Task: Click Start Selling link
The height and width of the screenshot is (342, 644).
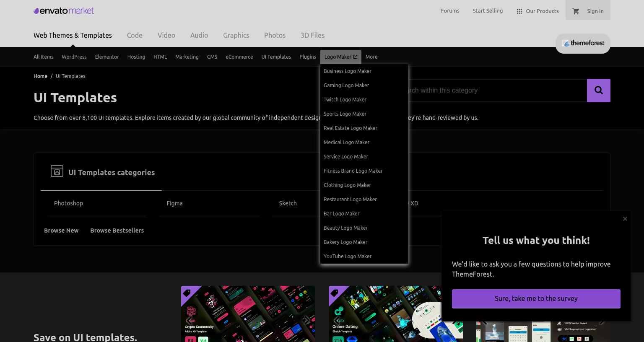Action: coord(488,10)
